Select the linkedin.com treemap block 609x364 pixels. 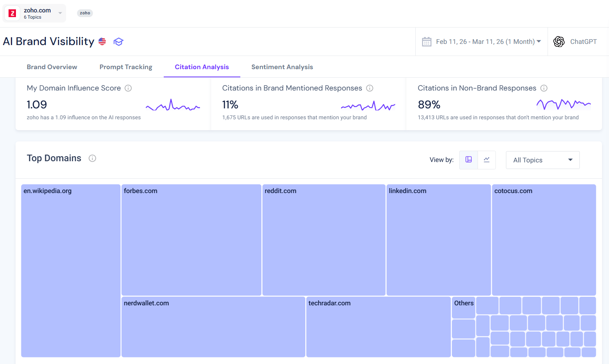[439, 240]
